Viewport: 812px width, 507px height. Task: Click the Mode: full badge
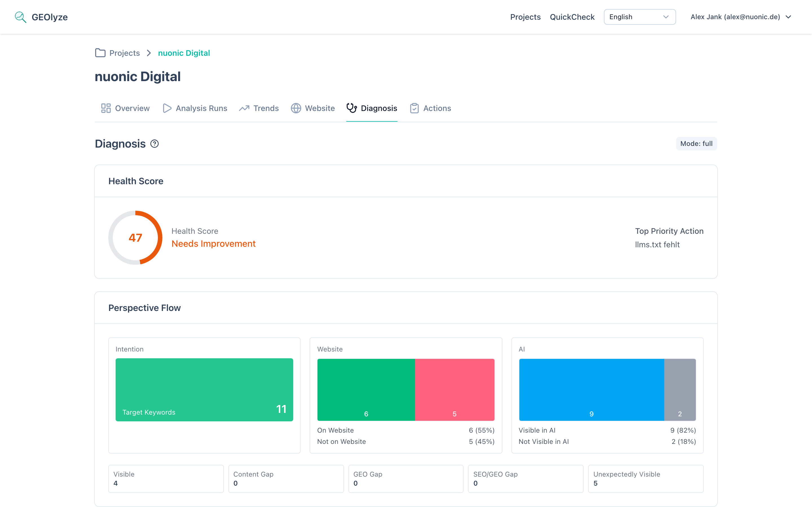(696, 144)
